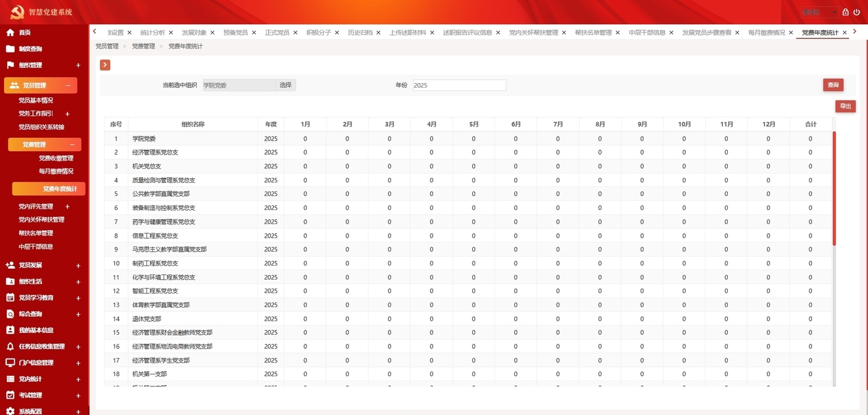Click the flag icon for 组织管理
Image resolution: width=868 pixels, height=415 pixels.
(x=10, y=65)
